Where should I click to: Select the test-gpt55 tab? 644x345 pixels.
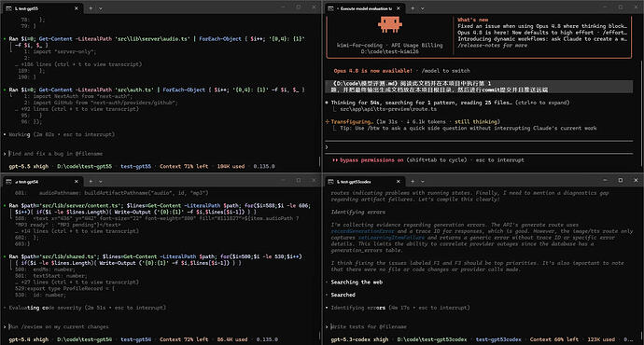point(41,8)
